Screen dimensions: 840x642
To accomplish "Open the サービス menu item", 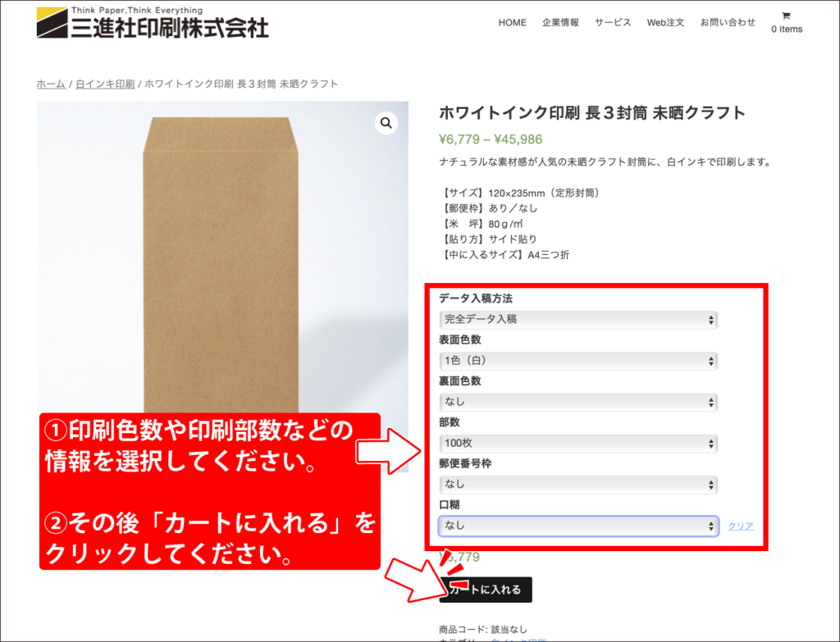I will [613, 22].
